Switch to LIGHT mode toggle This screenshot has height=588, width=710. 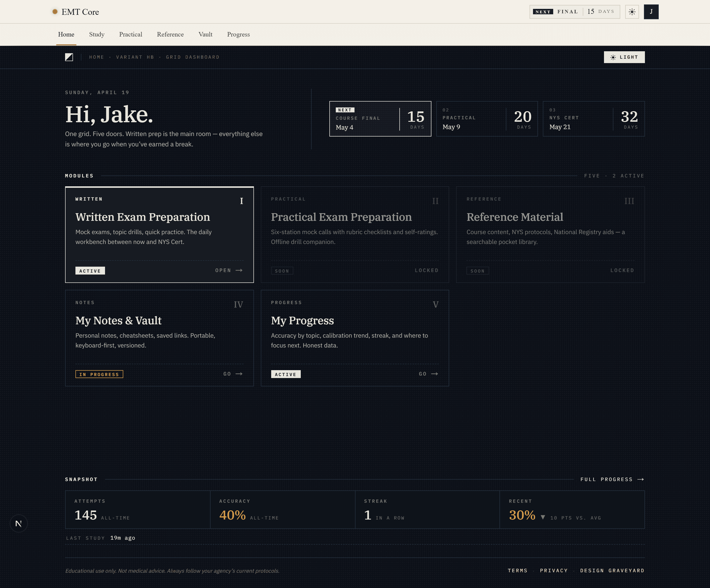pyautogui.click(x=624, y=57)
